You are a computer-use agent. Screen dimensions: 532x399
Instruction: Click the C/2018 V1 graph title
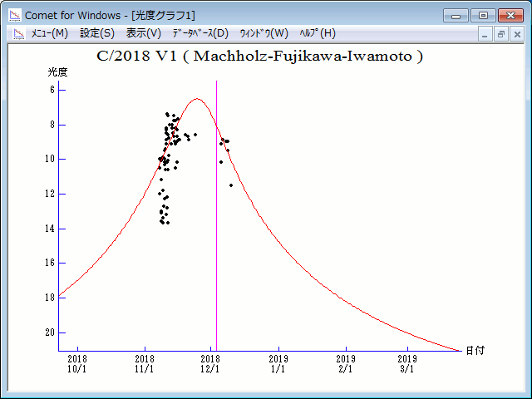(x=260, y=57)
